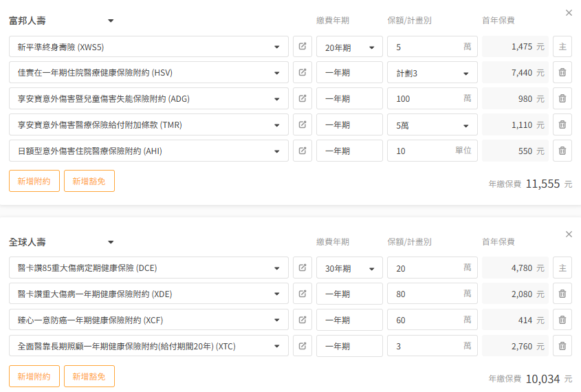Open external link for ADG rider
Image resolution: width=581 pixels, height=392 pixels.
(x=303, y=98)
